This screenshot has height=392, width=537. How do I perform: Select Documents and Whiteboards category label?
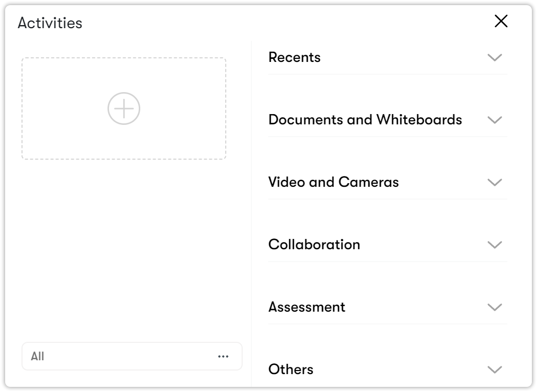pos(365,120)
